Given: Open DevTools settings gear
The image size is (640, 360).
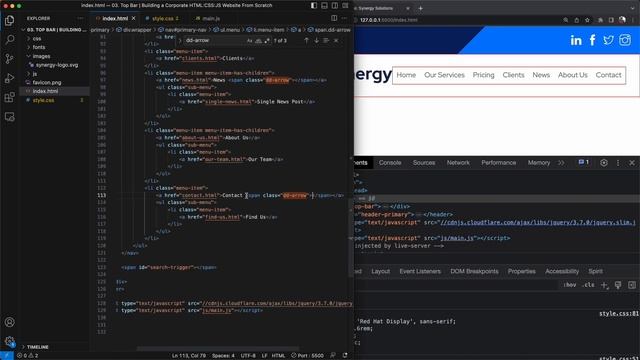Looking at the screenshot, I should (604, 162).
